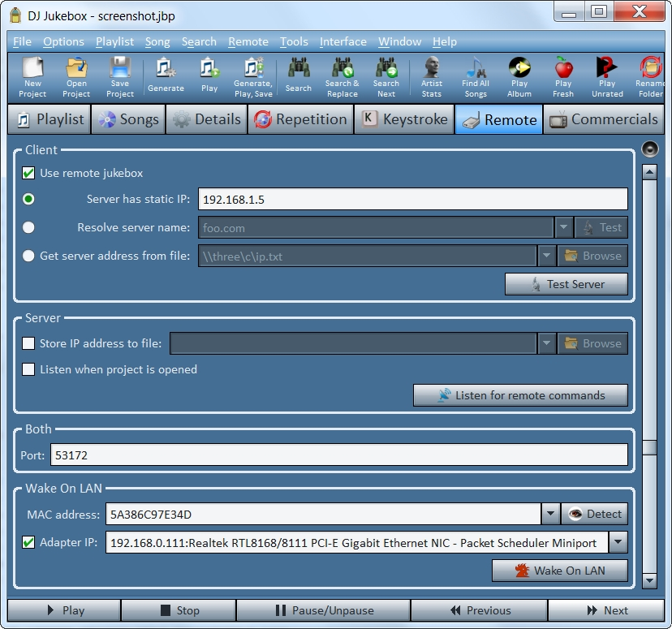Click scrollbar down arrow
672x629 pixels.
coord(650,580)
